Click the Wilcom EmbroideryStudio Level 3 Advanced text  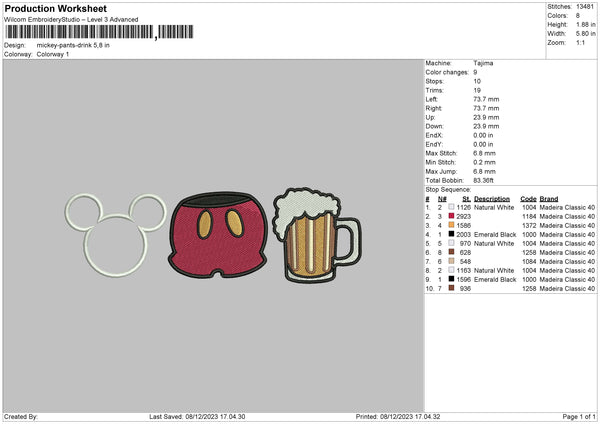[71, 20]
